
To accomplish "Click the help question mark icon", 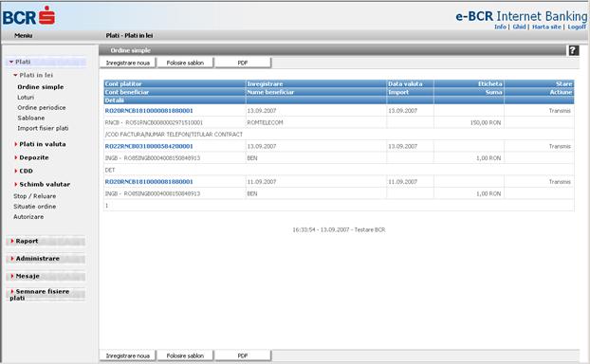I will 573,50.
